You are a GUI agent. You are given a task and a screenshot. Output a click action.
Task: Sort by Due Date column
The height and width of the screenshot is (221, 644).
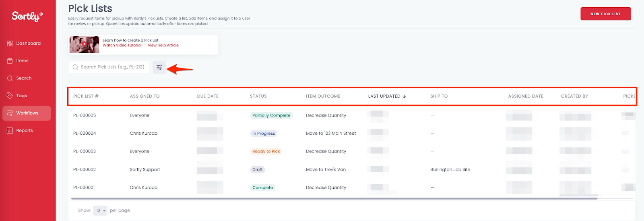[x=208, y=96]
